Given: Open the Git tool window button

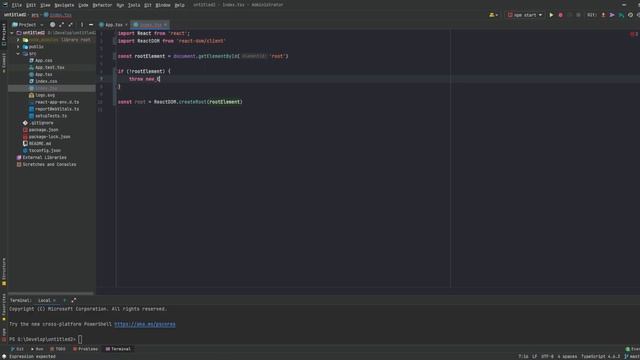Looking at the screenshot, I should click(x=17, y=349).
